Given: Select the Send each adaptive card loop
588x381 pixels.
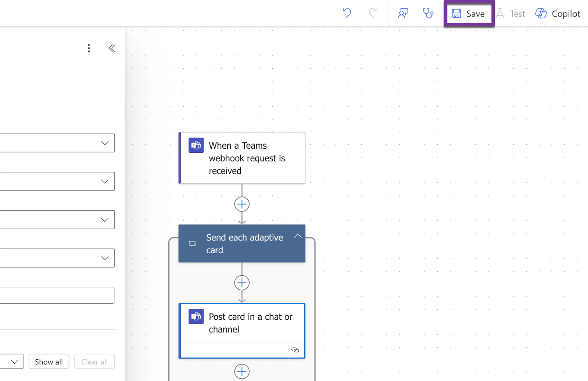Looking at the screenshot, I should 242,243.
